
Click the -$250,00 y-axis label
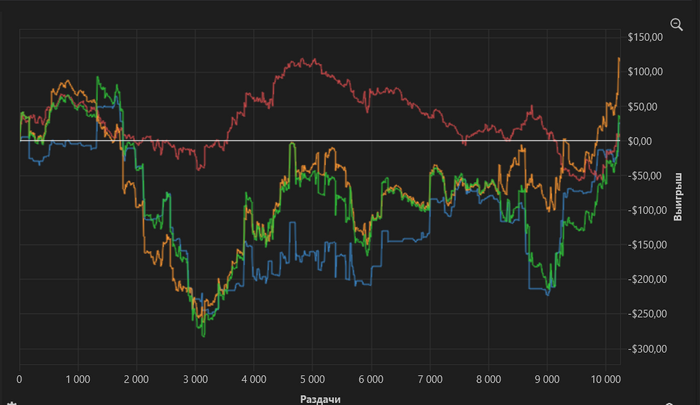pos(645,314)
